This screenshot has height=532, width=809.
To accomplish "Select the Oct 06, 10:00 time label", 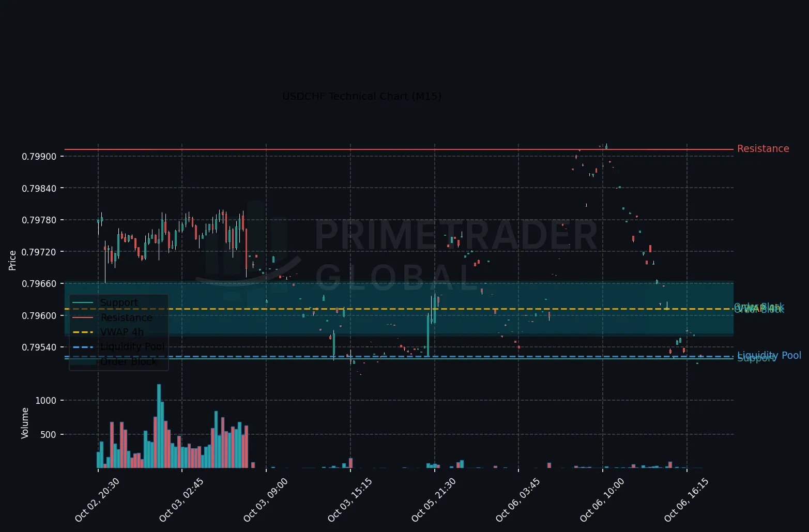I will pos(602,500).
